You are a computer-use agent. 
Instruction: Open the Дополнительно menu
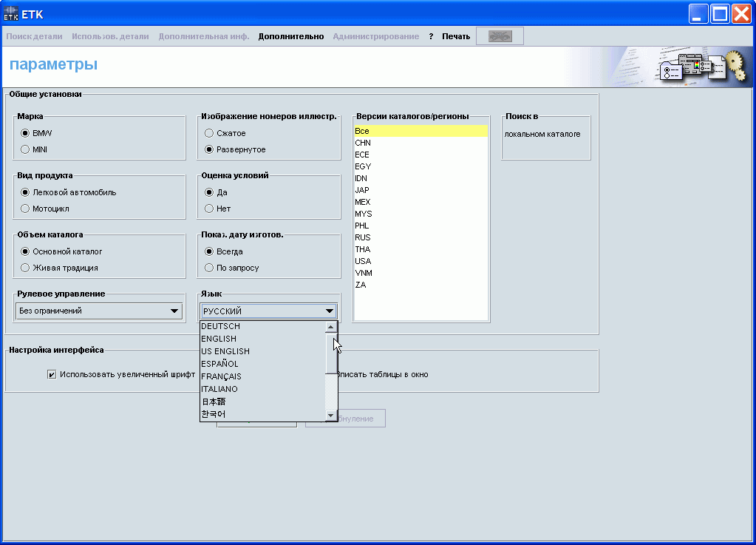pos(290,36)
